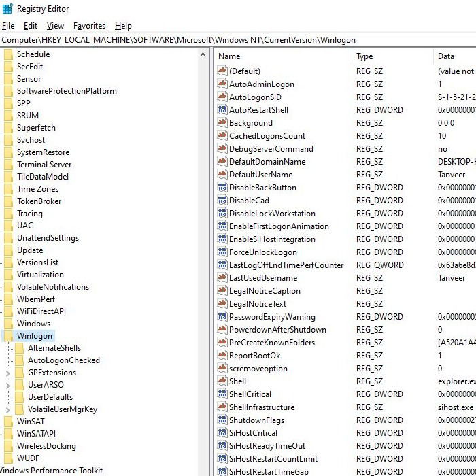This screenshot has height=476, width=476.
Task: Select the SiHostRestartCountLimit value name
Action: (x=273, y=459)
